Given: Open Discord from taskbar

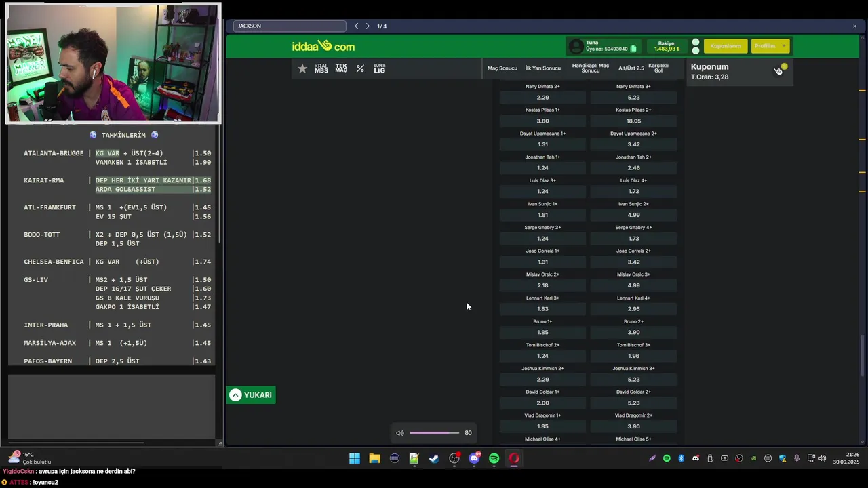Looking at the screenshot, I should coord(474,459).
